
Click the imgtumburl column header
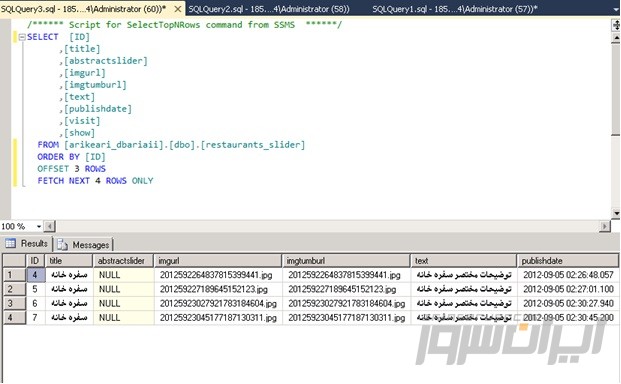click(x=346, y=260)
